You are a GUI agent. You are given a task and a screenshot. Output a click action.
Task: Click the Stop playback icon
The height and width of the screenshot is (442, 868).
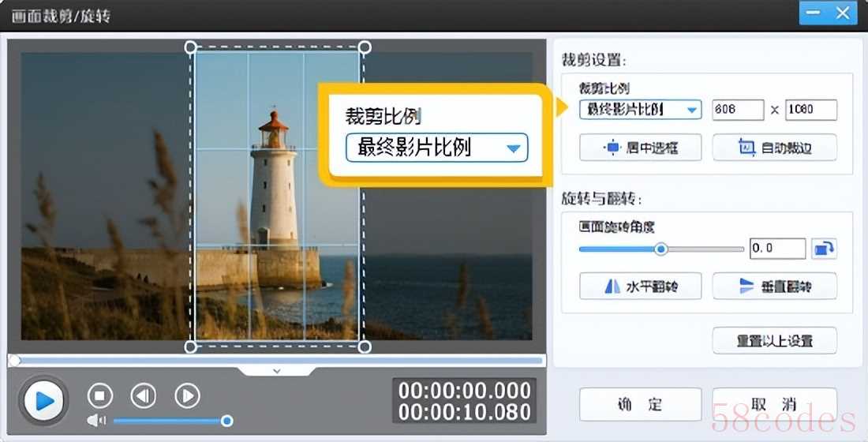[x=99, y=395]
